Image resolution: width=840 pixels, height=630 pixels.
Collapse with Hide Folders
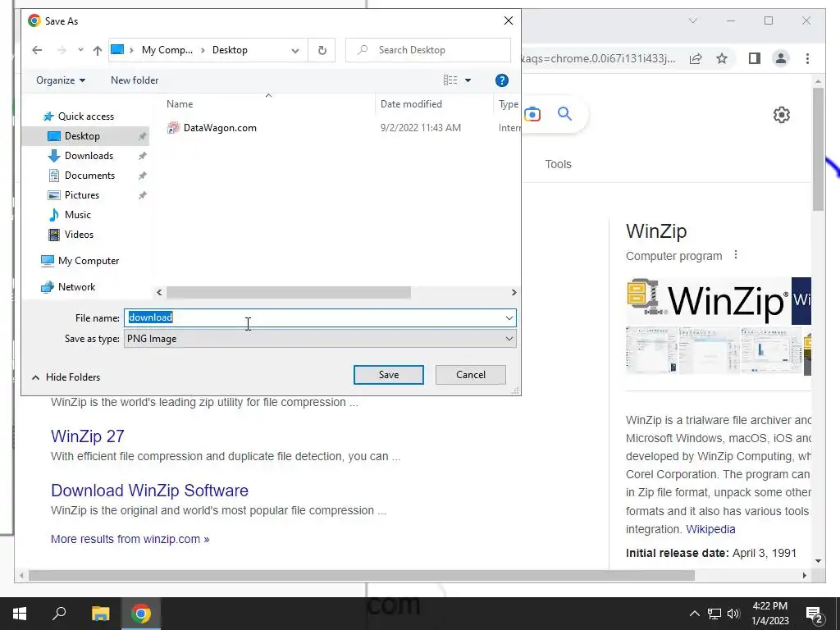(x=66, y=377)
